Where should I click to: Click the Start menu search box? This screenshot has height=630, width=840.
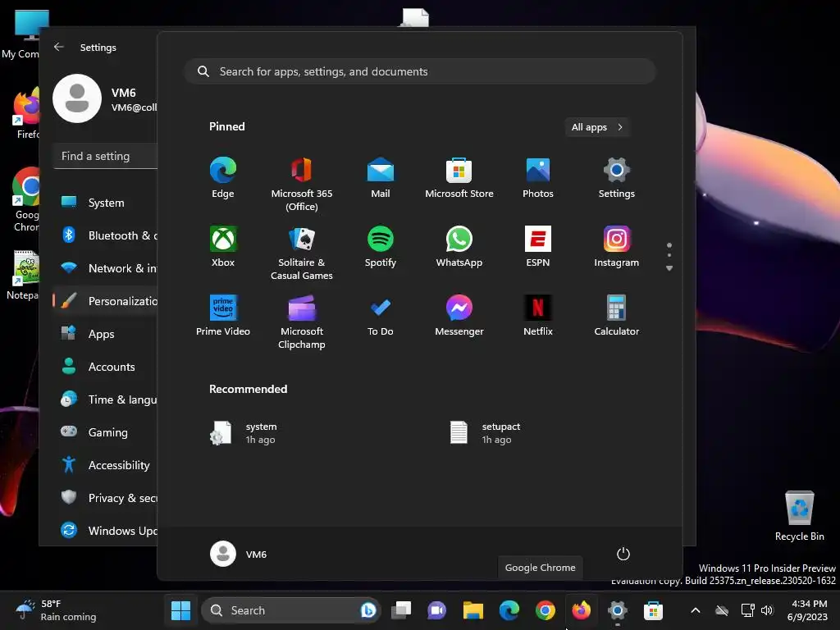click(x=420, y=72)
